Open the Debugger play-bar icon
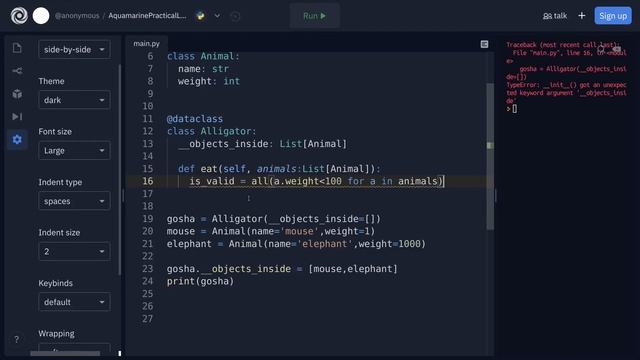Image resolution: width=640 pixels, height=360 pixels. (x=17, y=117)
